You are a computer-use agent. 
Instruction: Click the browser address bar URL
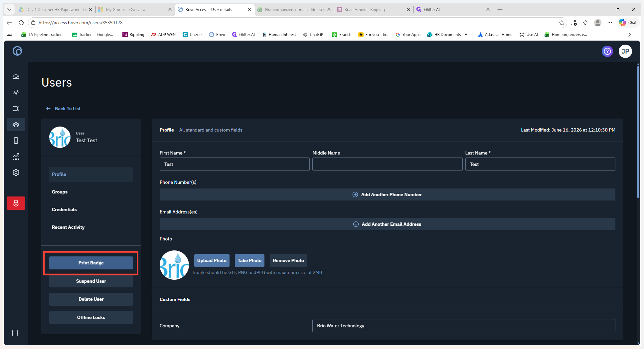click(80, 23)
